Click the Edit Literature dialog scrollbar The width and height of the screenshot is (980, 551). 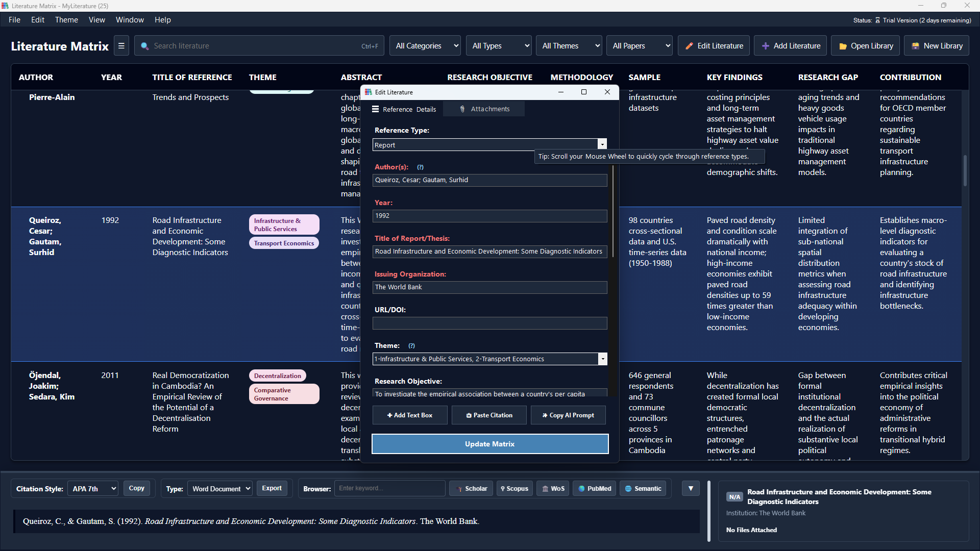pyautogui.click(x=612, y=211)
